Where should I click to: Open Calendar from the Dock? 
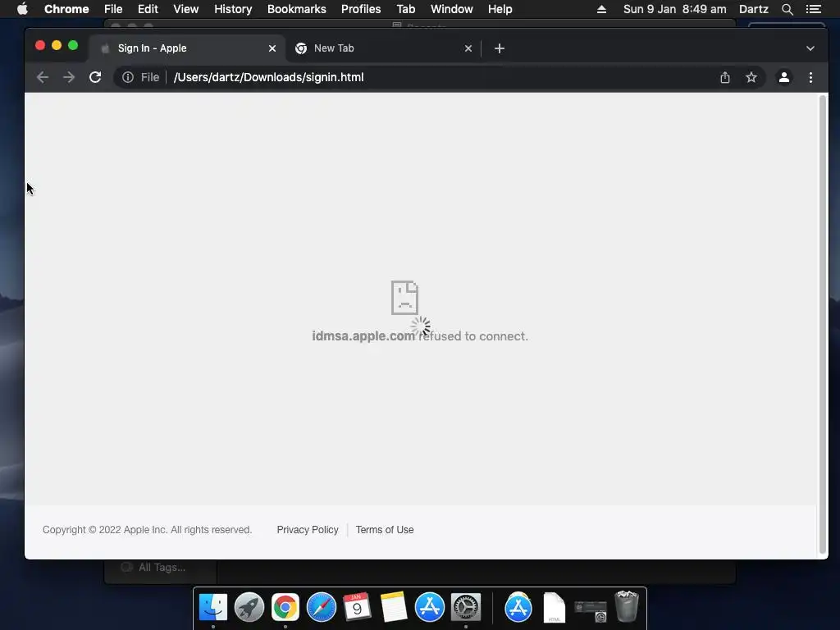coord(357,608)
